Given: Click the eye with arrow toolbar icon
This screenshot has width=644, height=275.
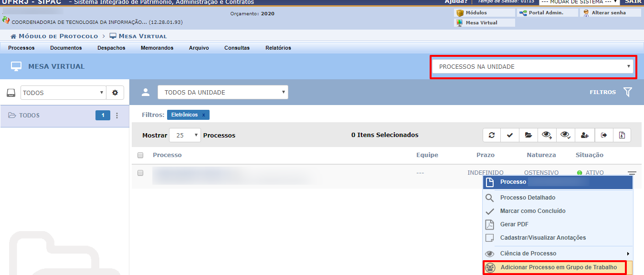Looking at the screenshot, I should [547, 136].
